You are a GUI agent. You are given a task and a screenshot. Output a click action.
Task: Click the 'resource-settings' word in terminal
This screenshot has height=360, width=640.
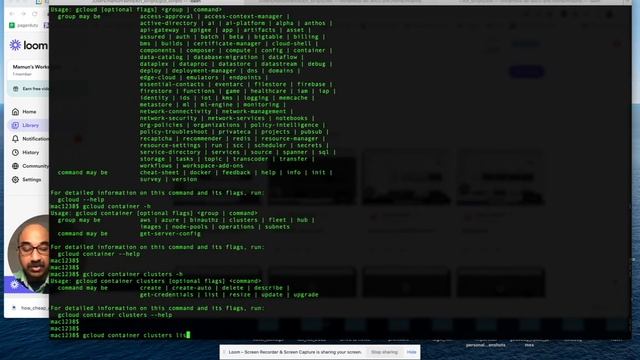tap(170, 145)
